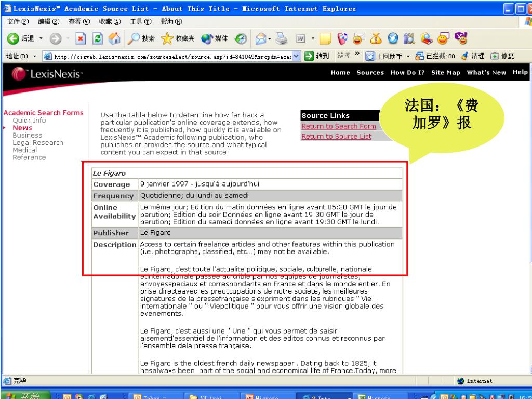Click the Internet zone status indicator

475,381
